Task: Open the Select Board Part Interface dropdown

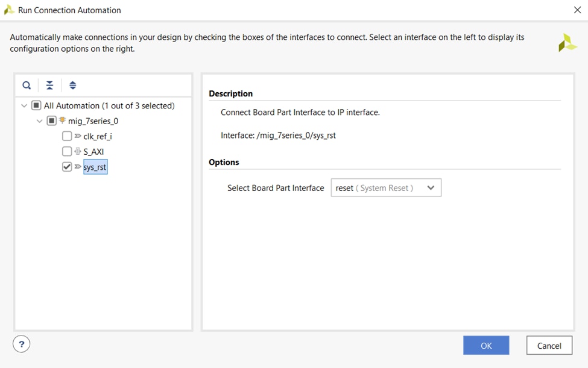Action: (386, 187)
